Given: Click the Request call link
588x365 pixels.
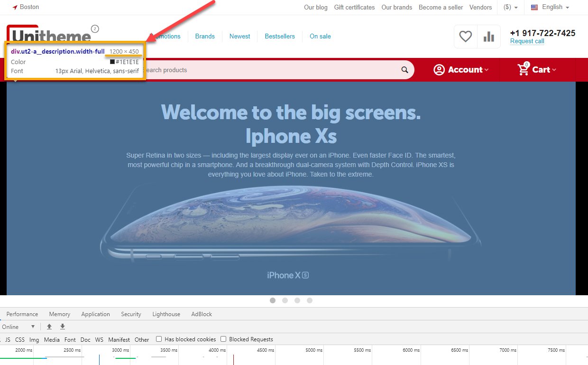Looking at the screenshot, I should click(527, 41).
